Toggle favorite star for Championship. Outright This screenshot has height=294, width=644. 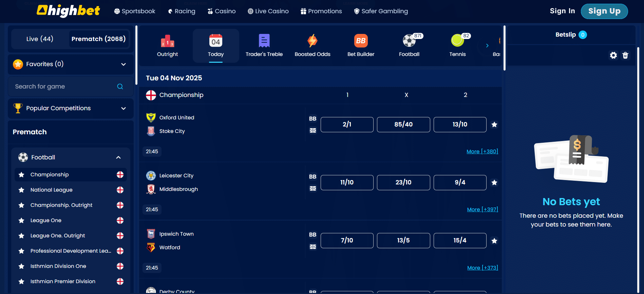pos(21,205)
